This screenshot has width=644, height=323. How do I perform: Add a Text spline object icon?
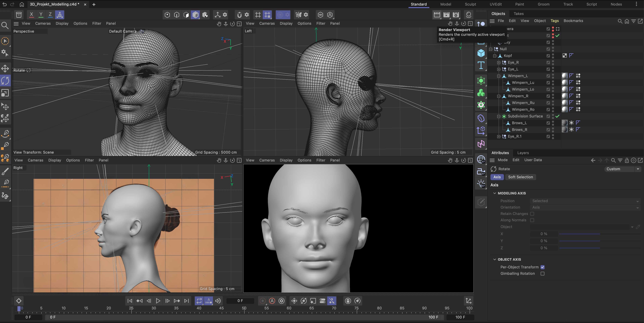481,65
